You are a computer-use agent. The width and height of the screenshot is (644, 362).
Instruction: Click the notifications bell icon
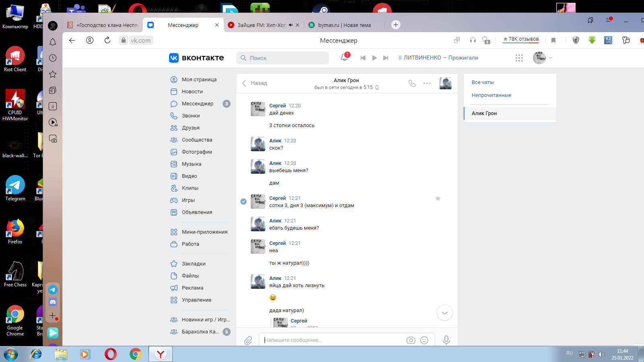coord(344,58)
